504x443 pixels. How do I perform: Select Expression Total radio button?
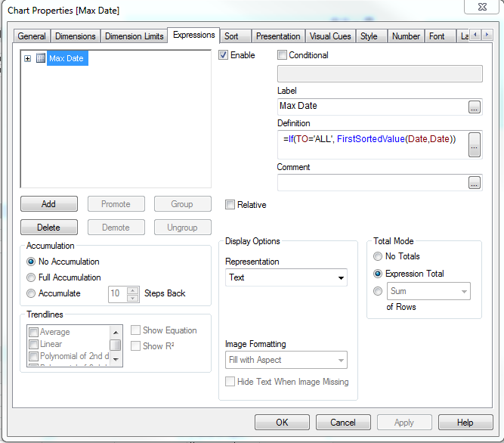(x=378, y=274)
